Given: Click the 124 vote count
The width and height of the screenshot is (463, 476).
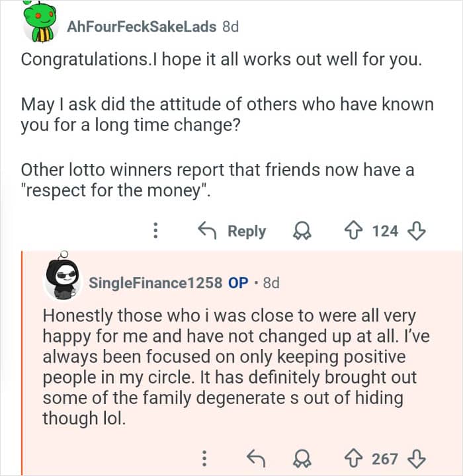Looking at the screenshot, I should click(386, 231).
